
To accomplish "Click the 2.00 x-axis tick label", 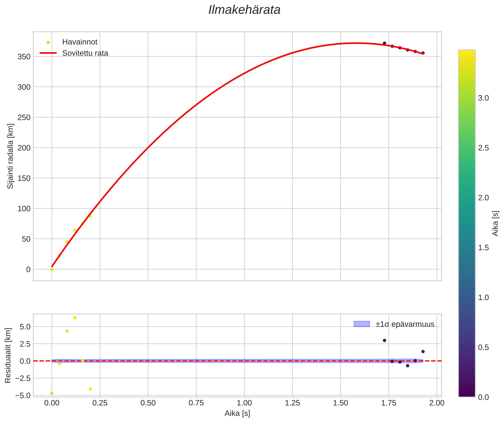I will pyautogui.click(x=437, y=403).
